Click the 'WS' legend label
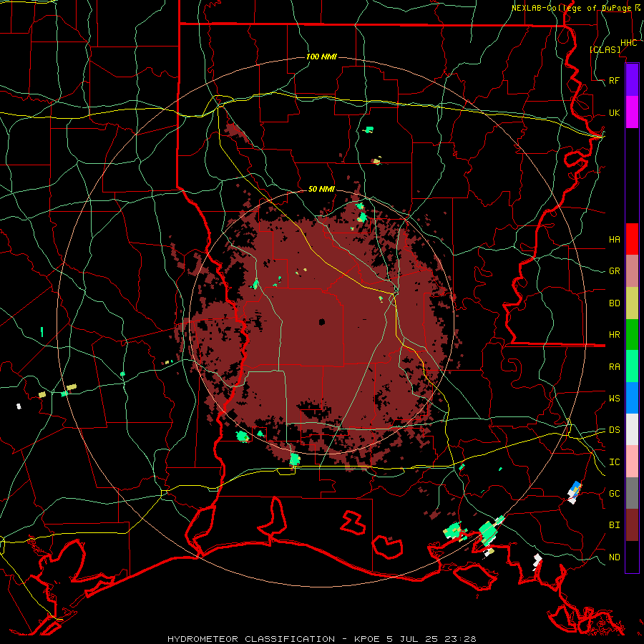The width and height of the screenshot is (644, 644). [615, 398]
